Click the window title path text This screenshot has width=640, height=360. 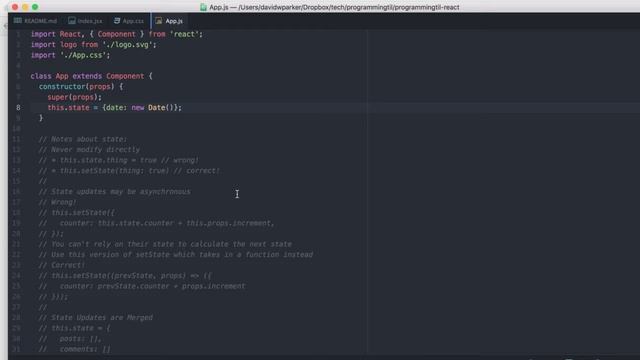coord(334,7)
